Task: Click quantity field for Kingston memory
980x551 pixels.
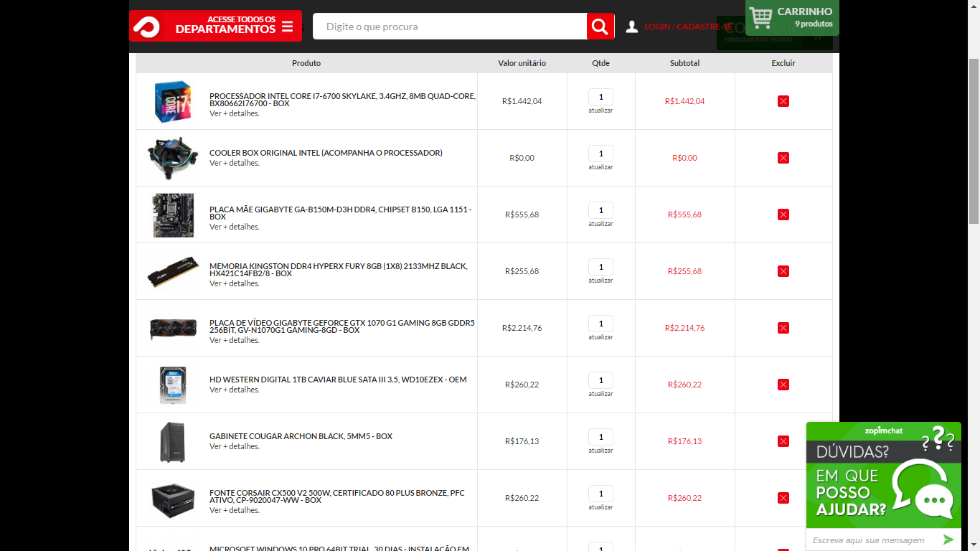Action: [600, 267]
